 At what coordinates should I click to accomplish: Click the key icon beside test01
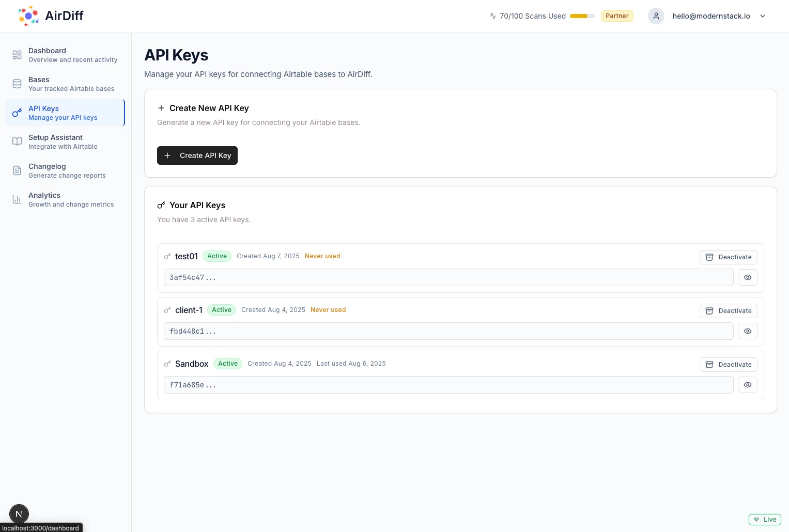pyautogui.click(x=167, y=256)
